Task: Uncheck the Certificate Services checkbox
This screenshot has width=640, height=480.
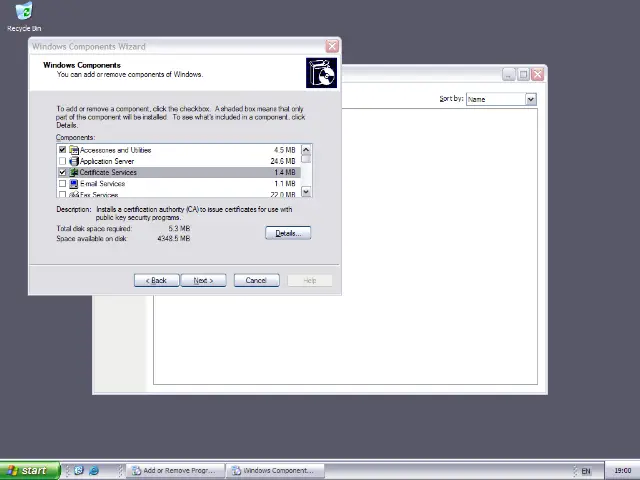Action: coord(62,172)
